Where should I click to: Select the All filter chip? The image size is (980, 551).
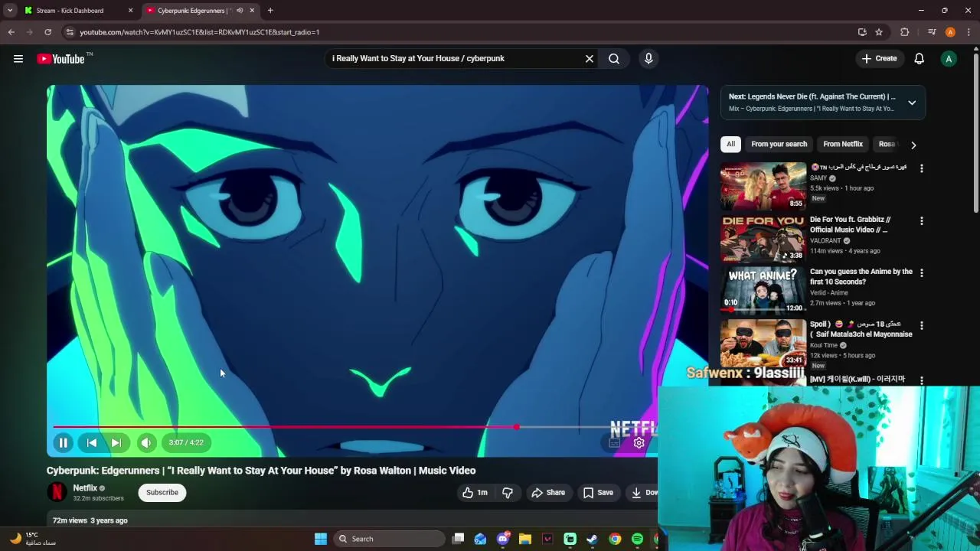(730, 144)
